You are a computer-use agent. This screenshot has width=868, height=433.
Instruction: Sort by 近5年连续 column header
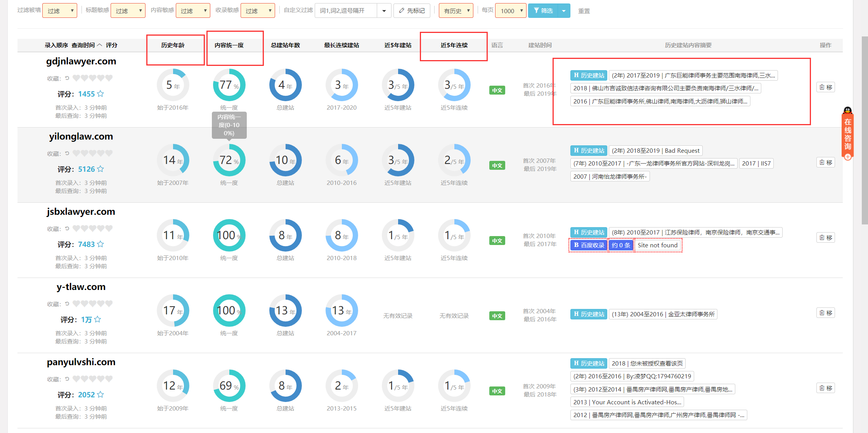(454, 45)
